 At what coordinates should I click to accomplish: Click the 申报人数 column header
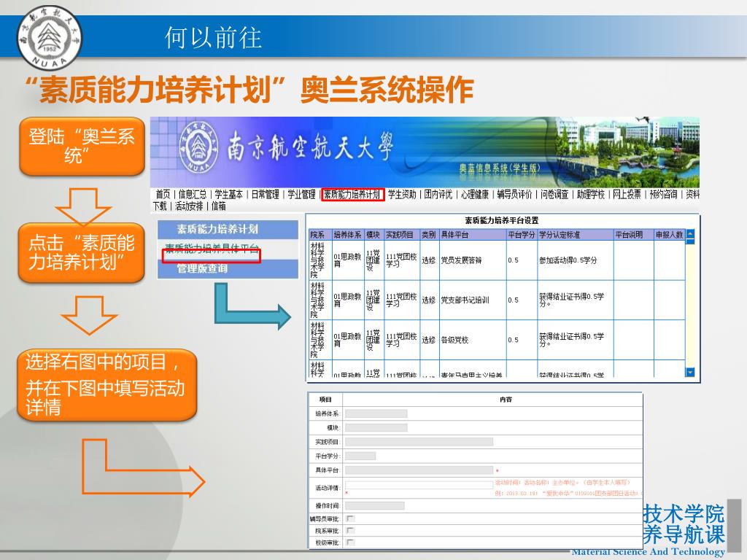point(670,235)
